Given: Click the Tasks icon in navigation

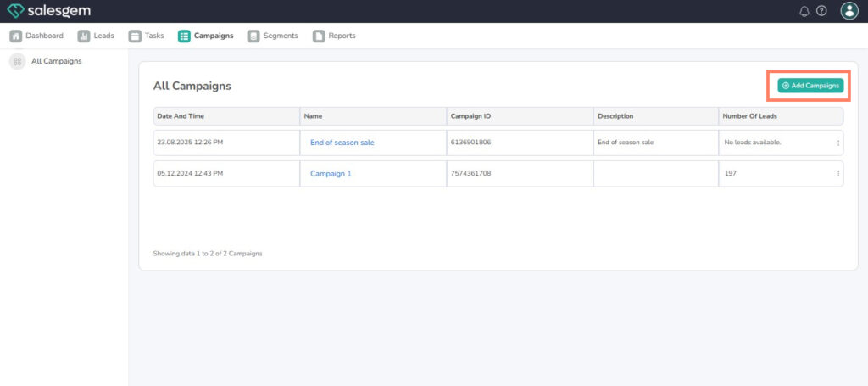Looking at the screenshot, I should (135, 36).
